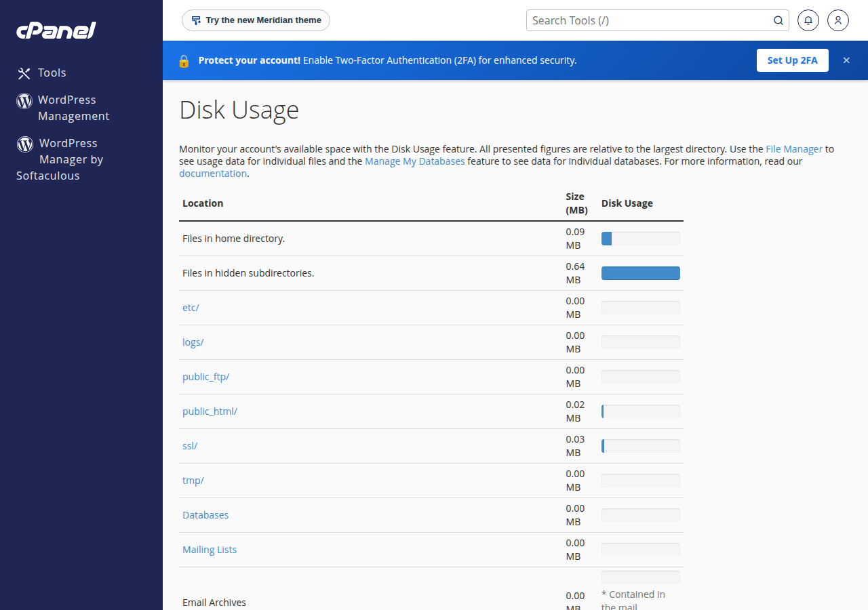Open the logs/ directory link
This screenshot has width=868, height=610.
(193, 342)
